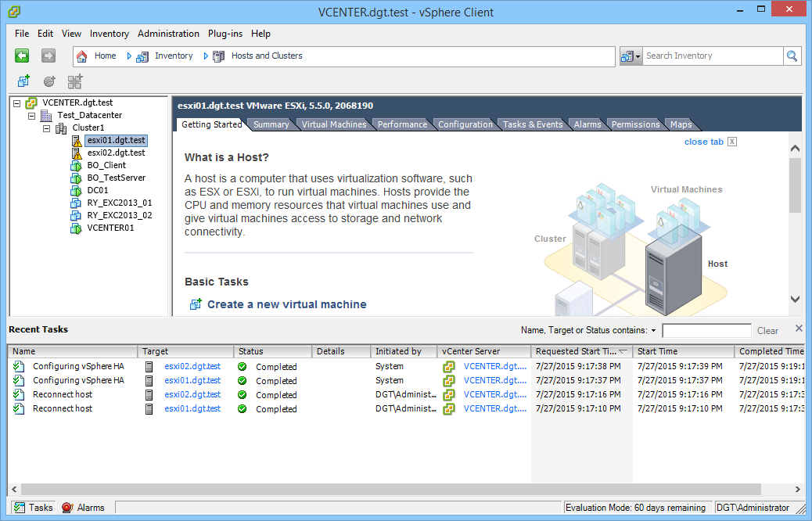Screen dimensions: 812x521
Task: Click the Alarms icon in the status bar
Action: tap(67, 508)
